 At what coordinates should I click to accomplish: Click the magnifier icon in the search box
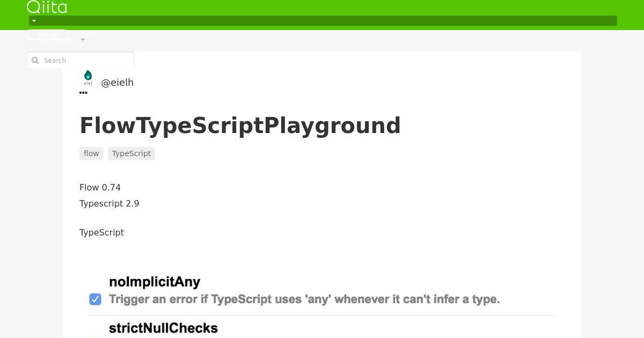click(x=35, y=60)
